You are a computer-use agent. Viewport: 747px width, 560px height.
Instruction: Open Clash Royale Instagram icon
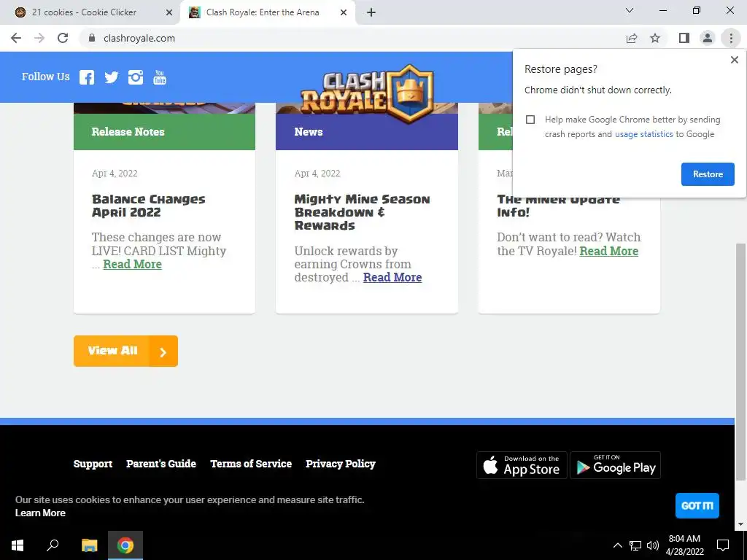pyautogui.click(x=136, y=77)
